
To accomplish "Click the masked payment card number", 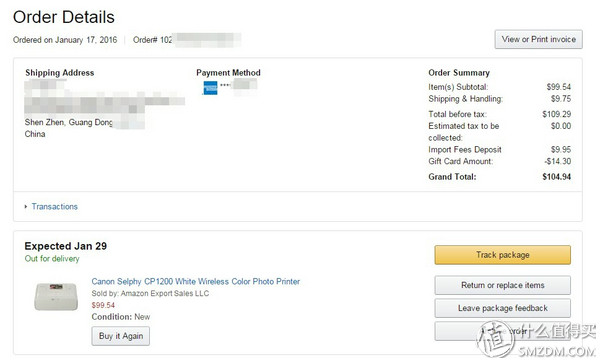I will [238, 84].
